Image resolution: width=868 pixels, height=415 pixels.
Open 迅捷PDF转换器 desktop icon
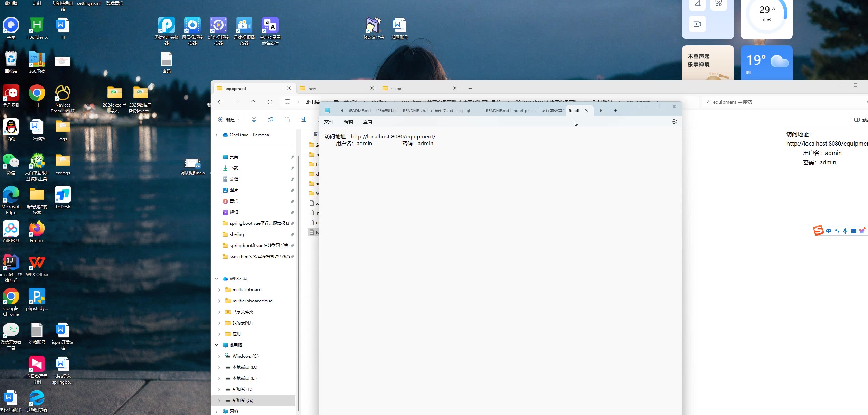click(167, 31)
